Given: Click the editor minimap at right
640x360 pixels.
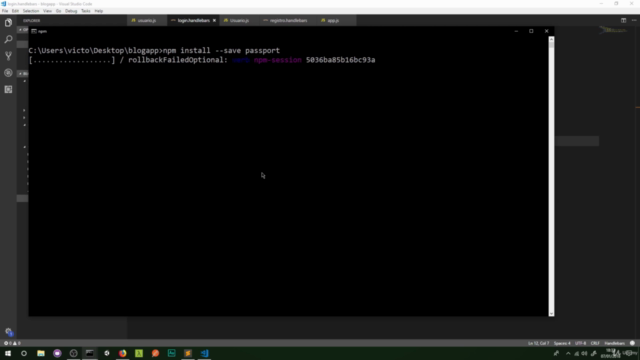Looking at the screenshot, I should tap(613, 30).
